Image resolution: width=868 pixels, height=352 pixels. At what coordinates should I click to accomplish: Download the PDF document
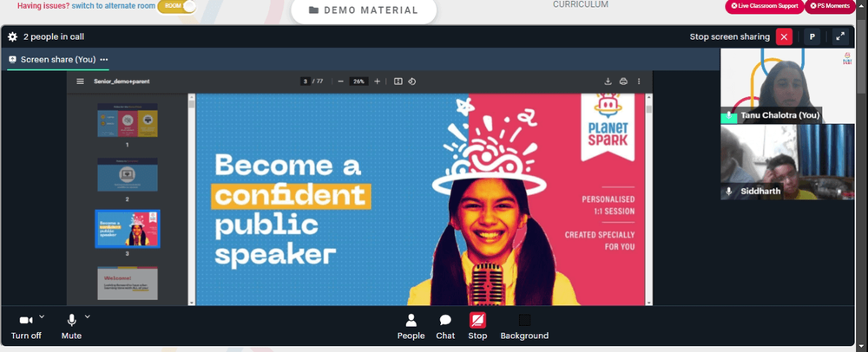(608, 81)
